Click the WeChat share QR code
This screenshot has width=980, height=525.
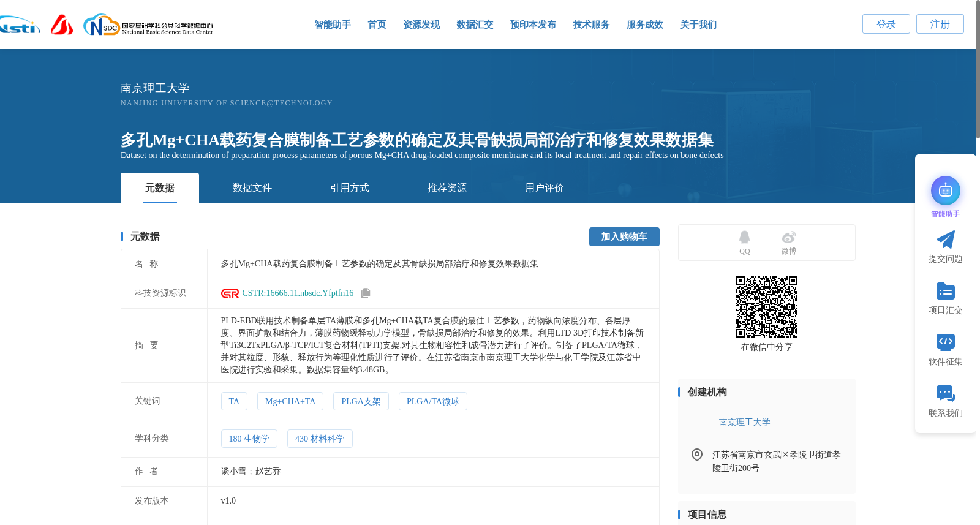(766, 306)
